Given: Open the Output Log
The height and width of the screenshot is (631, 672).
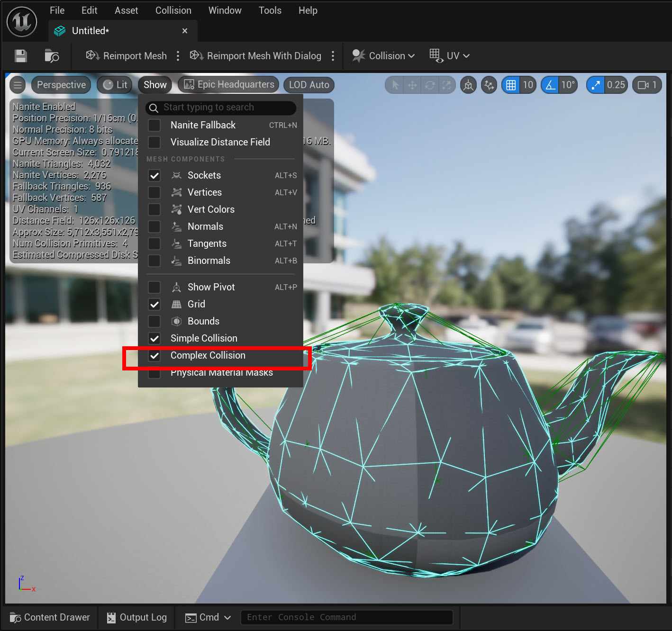Looking at the screenshot, I should pos(137,617).
